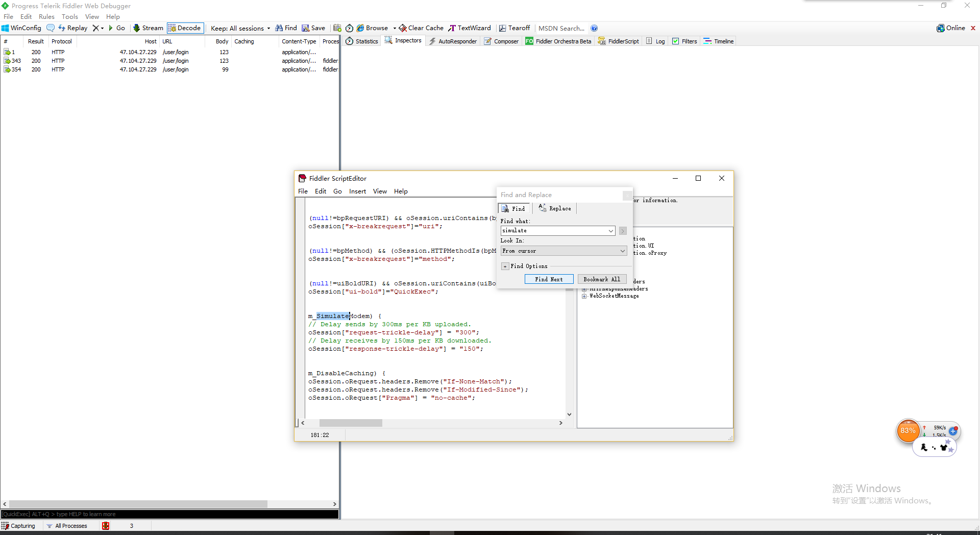Viewport: 980px width, 535px height.
Task: Click the Find Next button
Action: [x=549, y=279]
